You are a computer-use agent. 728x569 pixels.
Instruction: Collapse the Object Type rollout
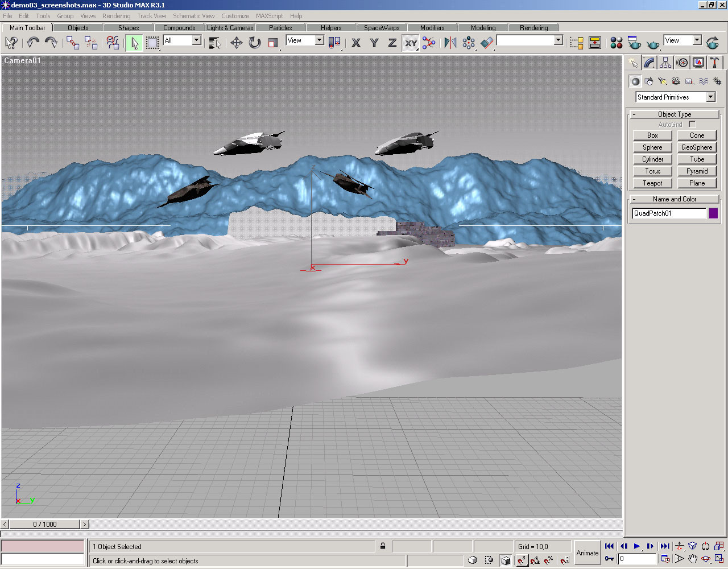tap(675, 114)
